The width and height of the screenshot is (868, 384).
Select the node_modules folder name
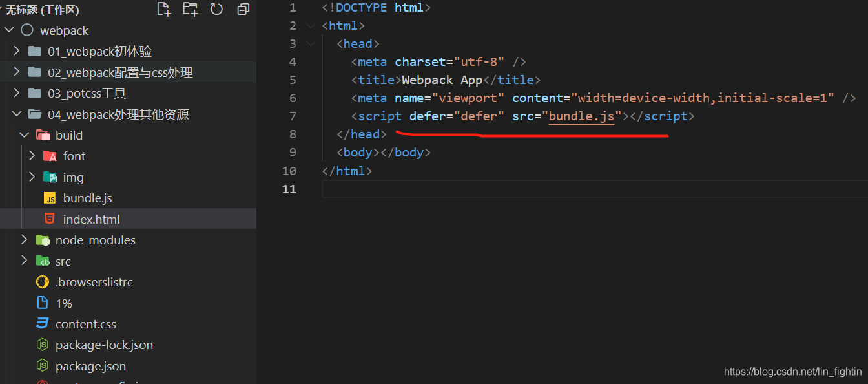pyautogui.click(x=96, y=240)
